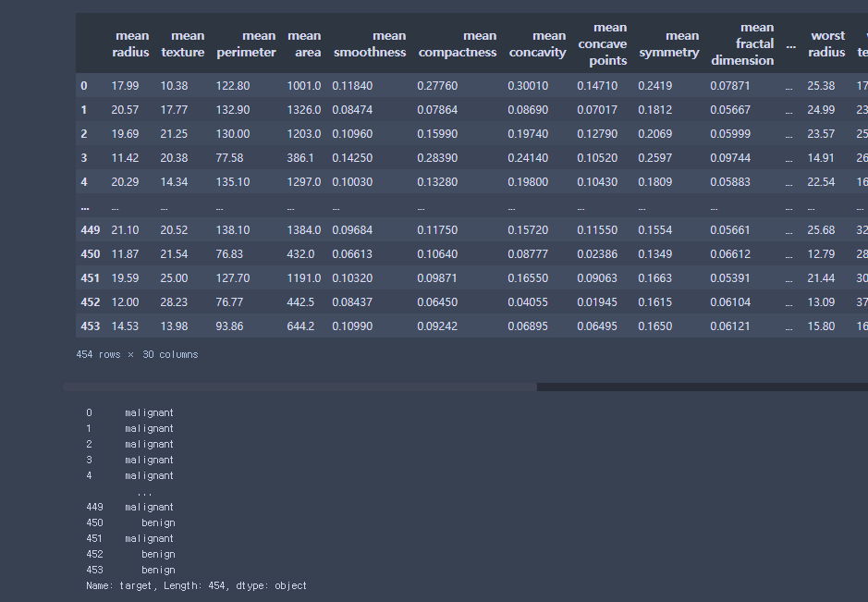
Task: Click the mean area value 442.5
Action: coord(300,302)
